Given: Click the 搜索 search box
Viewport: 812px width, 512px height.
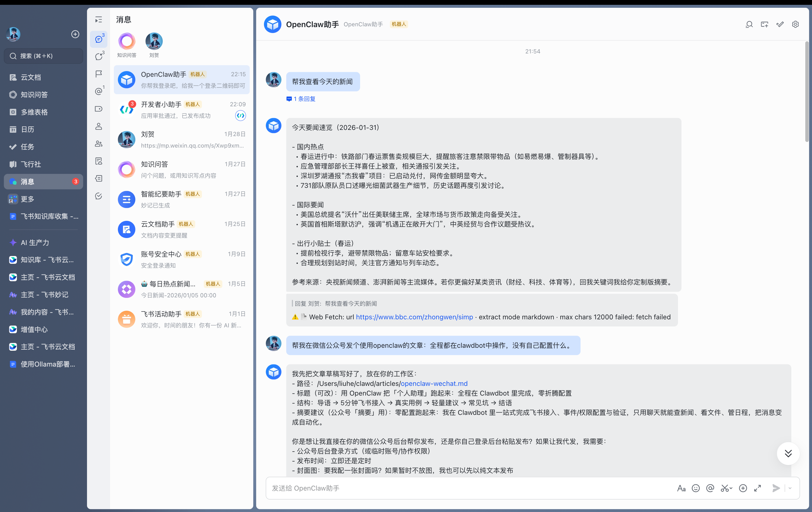Looking at the screenshot, I should pyautogui.click(x=43, y=56).
